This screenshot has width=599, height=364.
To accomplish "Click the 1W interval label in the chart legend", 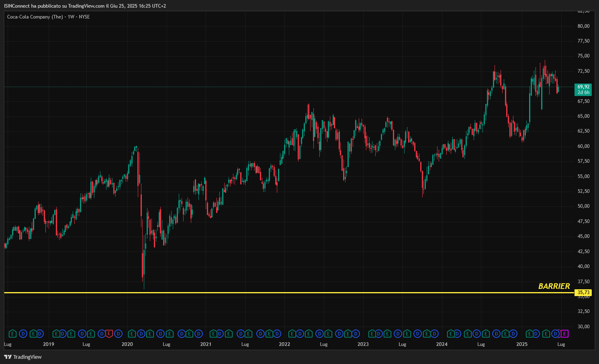I will [x=71, y=17].
